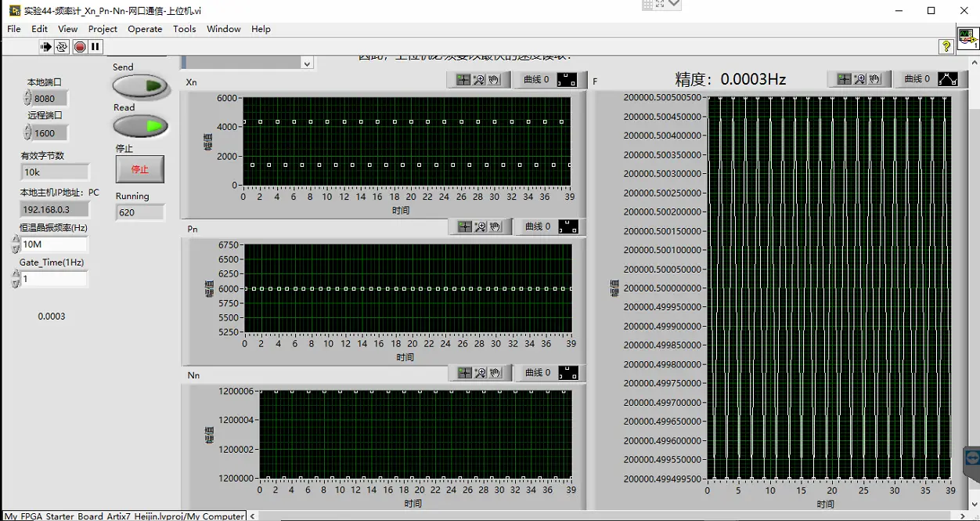Select the zoom tool on Xn graph palette
The width and height of the screenshot is (980, 521).
(x=481, y=79)
